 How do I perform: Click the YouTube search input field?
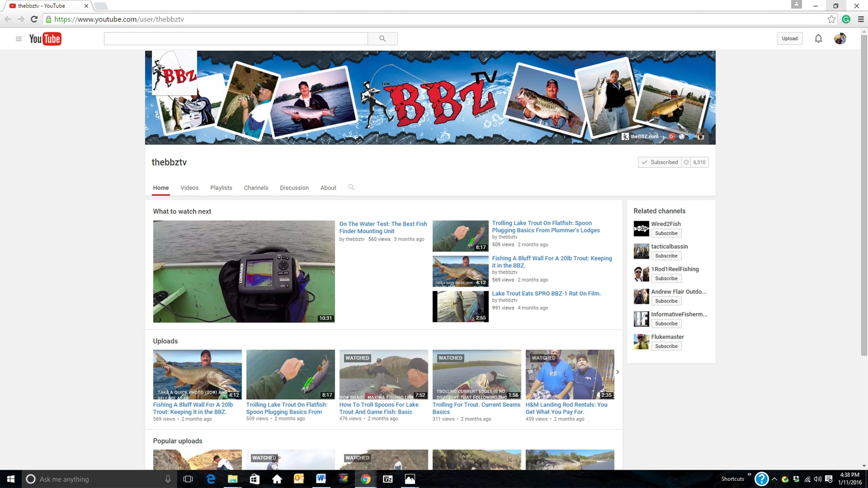coord(236,39)
